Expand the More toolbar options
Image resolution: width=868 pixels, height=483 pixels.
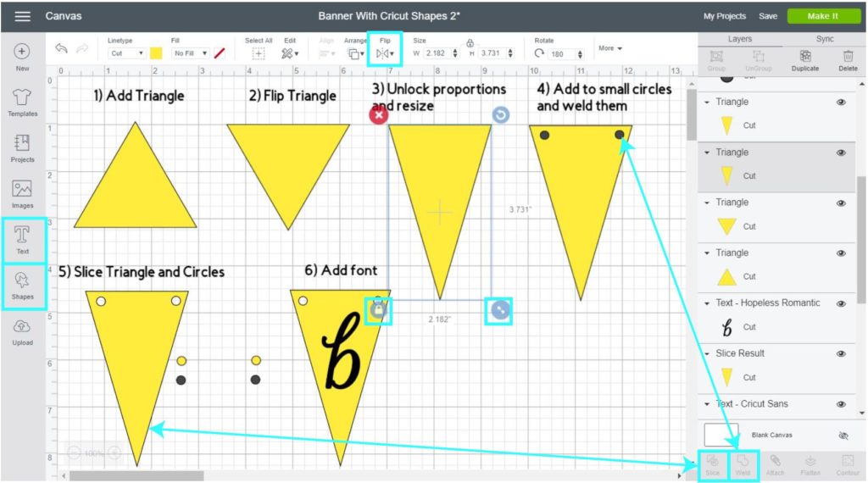pos(610,48)
